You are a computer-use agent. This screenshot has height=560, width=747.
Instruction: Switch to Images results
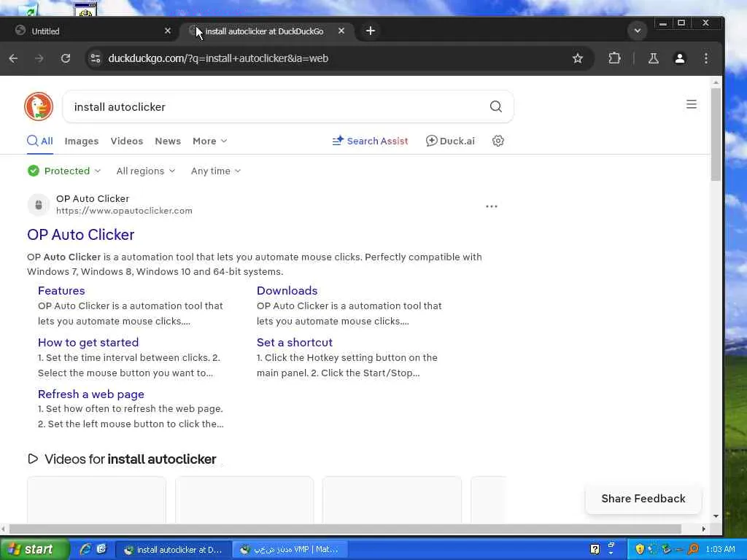coord(82,141)
